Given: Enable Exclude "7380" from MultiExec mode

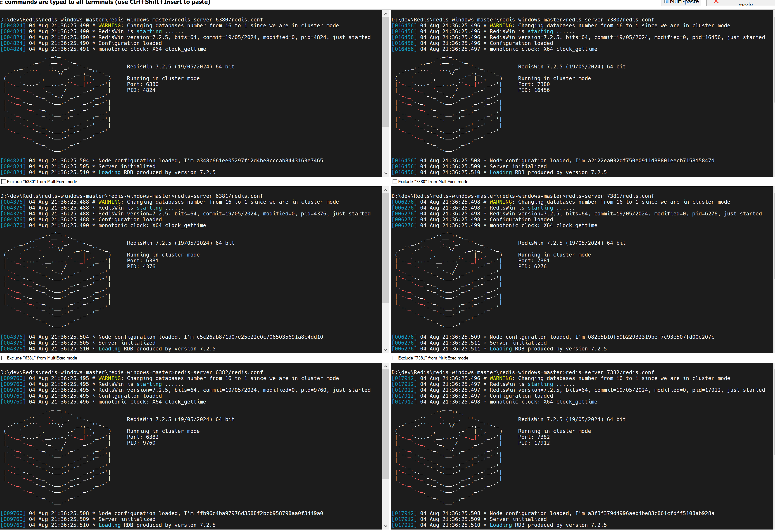Looking at the screenshot, I should [x=395, y=182].
